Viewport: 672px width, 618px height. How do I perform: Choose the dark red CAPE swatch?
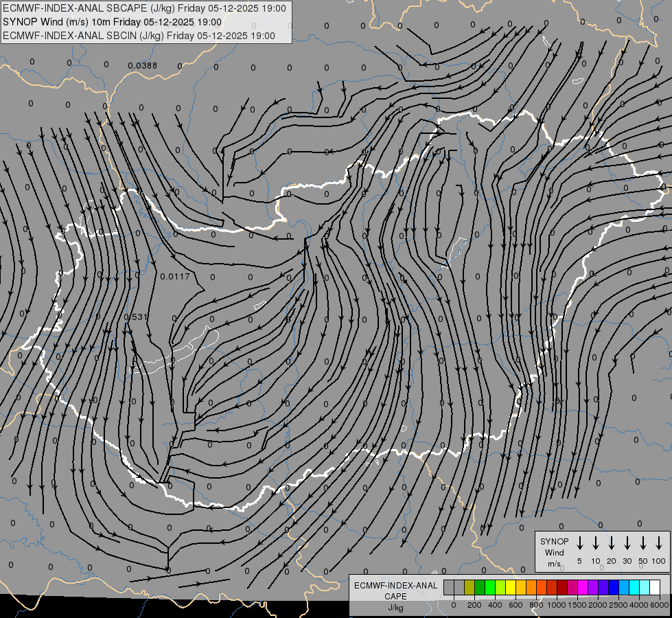pos(562,587)
